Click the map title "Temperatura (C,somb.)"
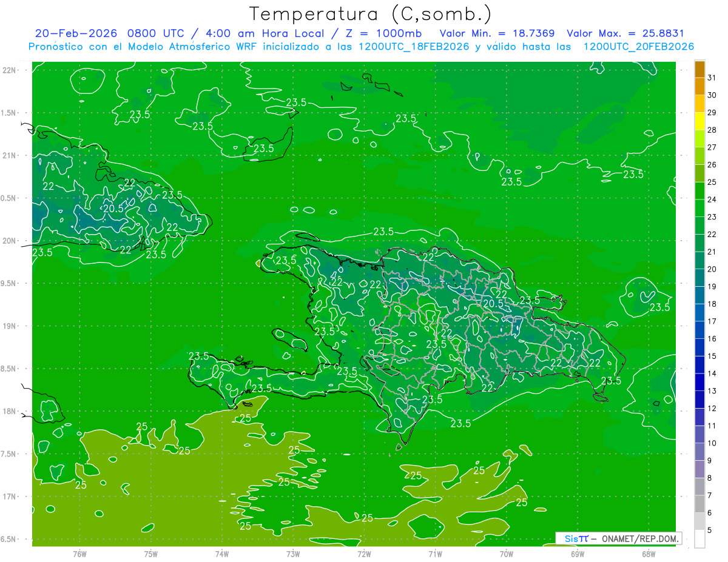The image size is (728, 562). coord(371,15)
